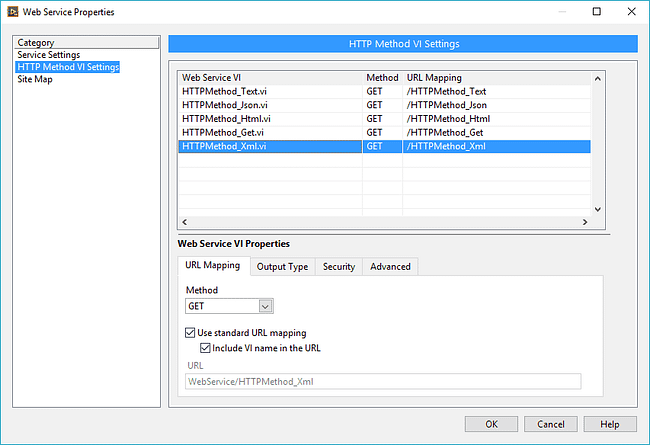Select Service Settings category
This screenshot has height=445, width=650.
(48, 55)
